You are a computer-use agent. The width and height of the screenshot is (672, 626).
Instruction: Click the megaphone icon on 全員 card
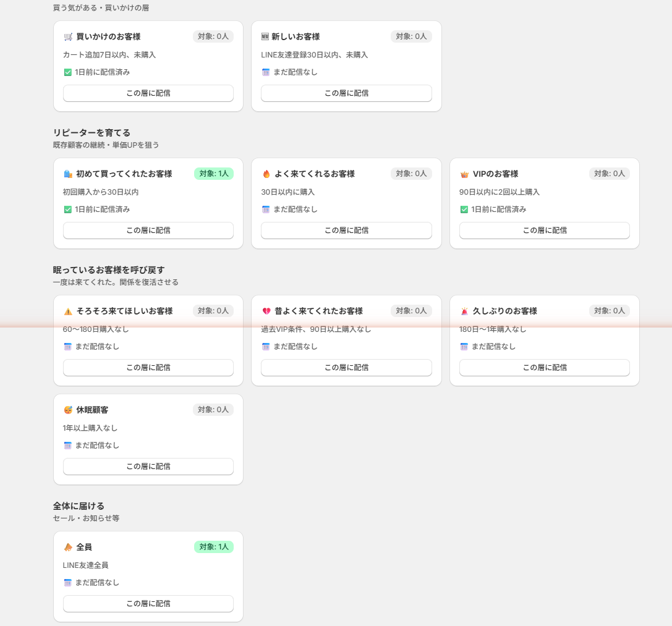pyautogui.click(x=68, y=548)
